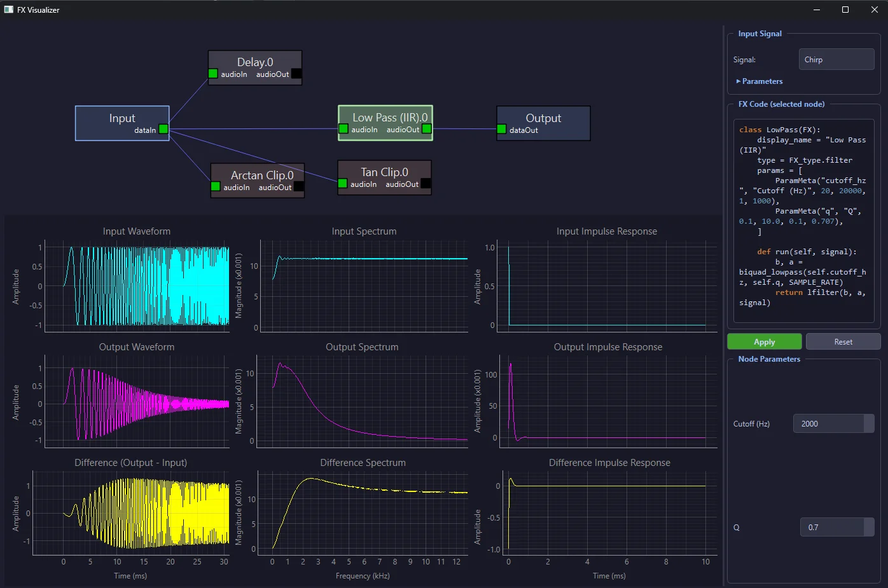Click the Low Pass (IIR).0 audioOut port

coord(427,129)
